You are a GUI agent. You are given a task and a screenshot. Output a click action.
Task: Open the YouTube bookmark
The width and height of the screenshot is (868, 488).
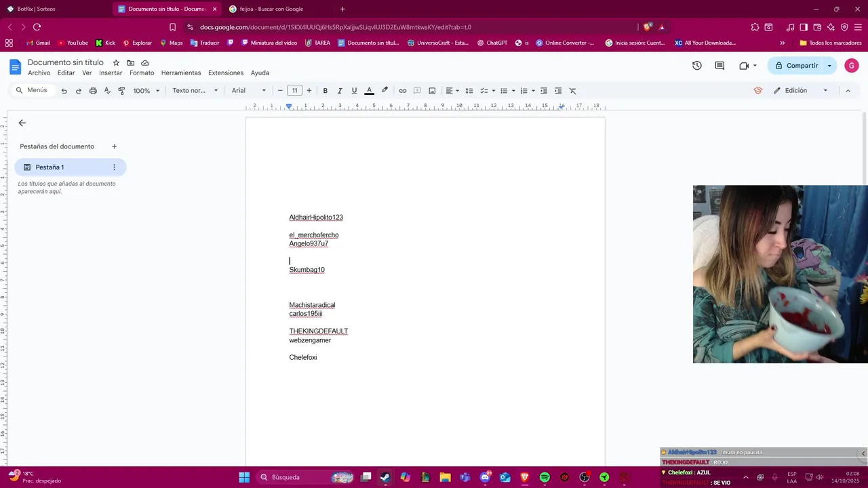pyautogui.click(x=73, y=43)
